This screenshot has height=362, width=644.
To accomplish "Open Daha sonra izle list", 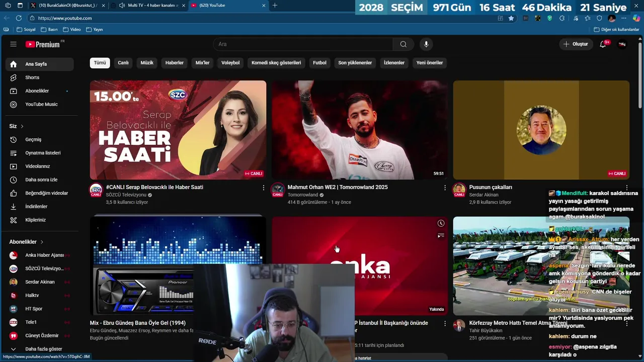I will click(39, 179).
